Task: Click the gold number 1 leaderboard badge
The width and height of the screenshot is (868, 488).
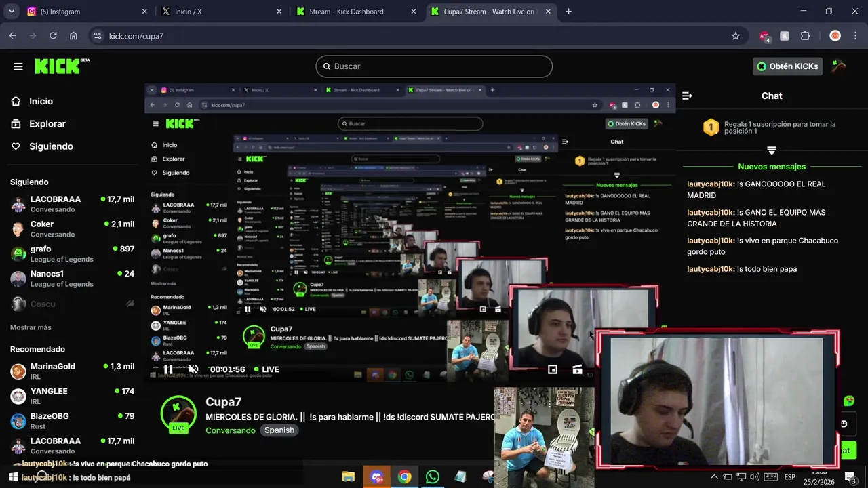Action: tap(711, 127)
